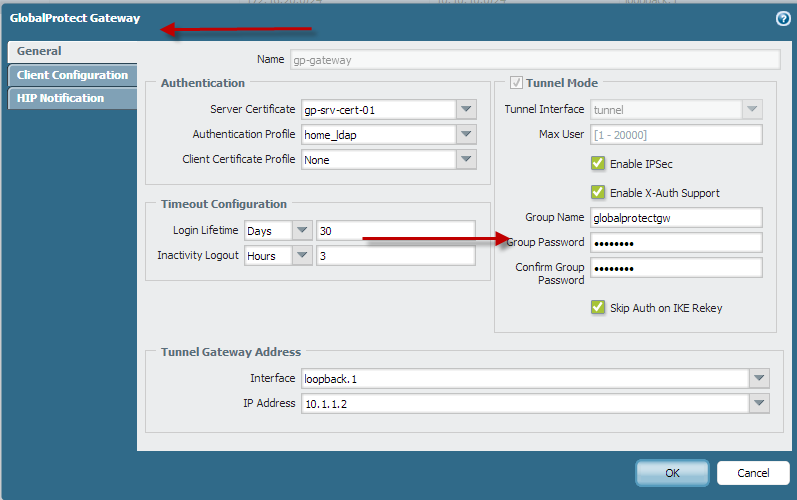797x500 pixels.
Task: Toggle Enable X-Auth Support checkbox
Action: pos(598,192)
